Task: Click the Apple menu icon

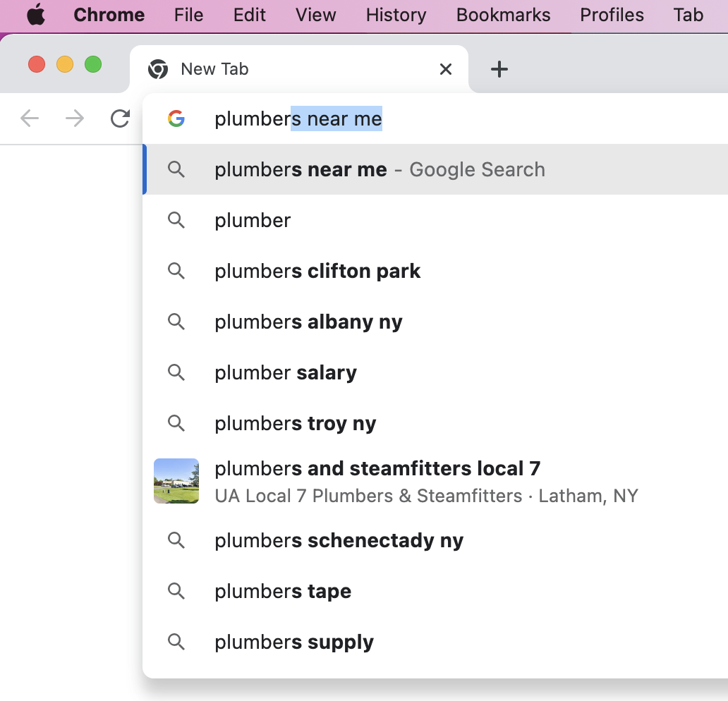Action: click(x=36, y=15)
